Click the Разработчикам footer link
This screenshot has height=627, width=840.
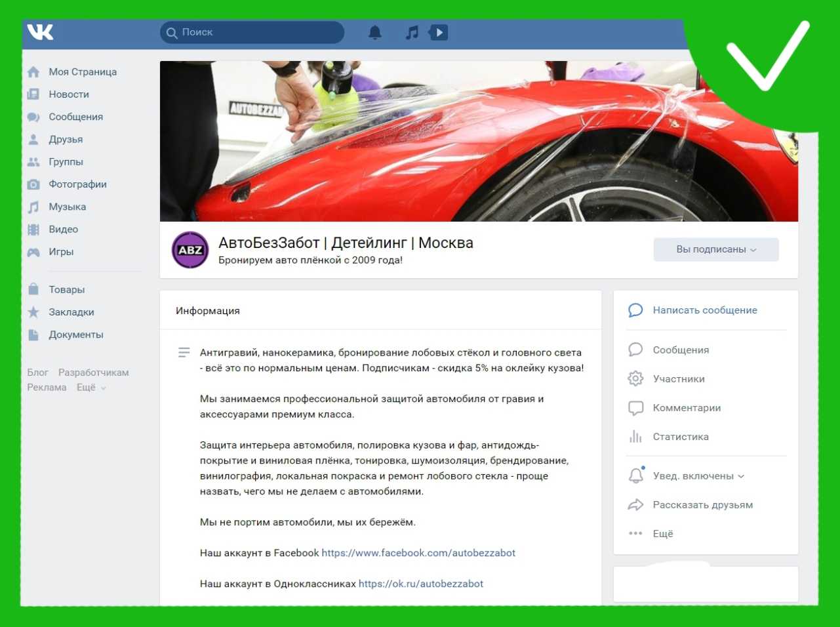[x=93, y=373]
